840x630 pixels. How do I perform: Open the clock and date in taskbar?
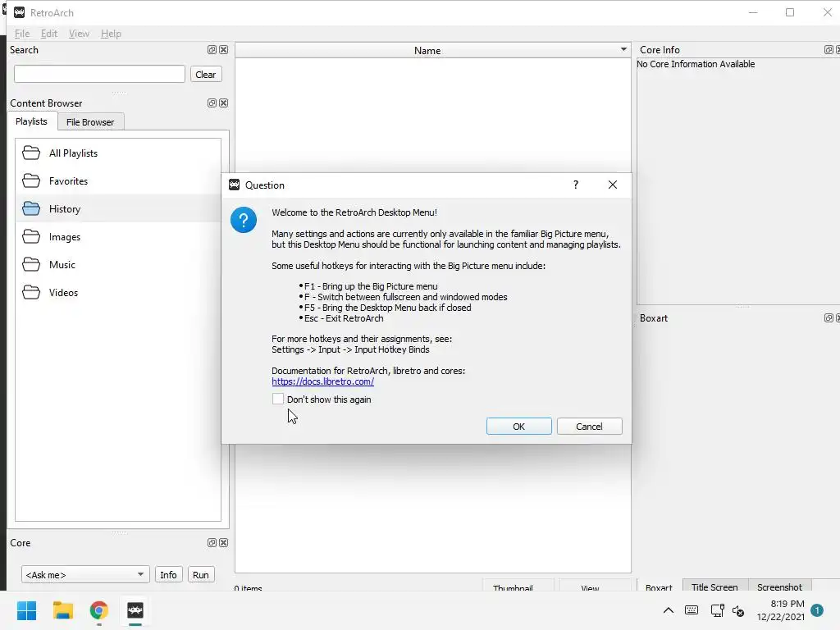coord(781,610)
